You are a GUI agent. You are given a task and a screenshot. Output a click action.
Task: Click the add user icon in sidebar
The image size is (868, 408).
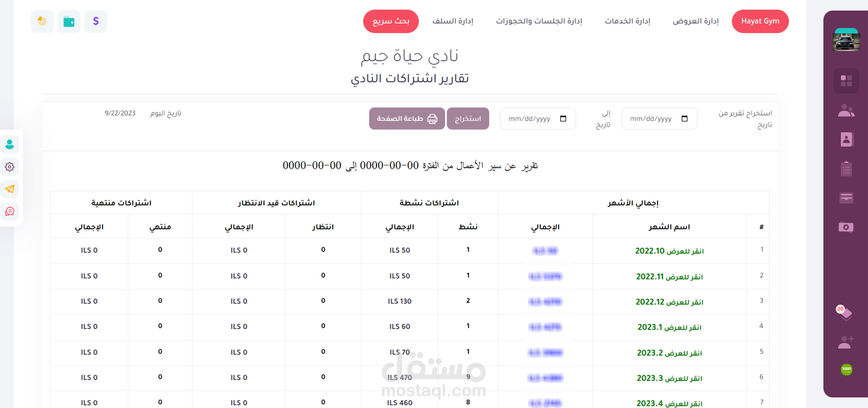click(846, 342)
